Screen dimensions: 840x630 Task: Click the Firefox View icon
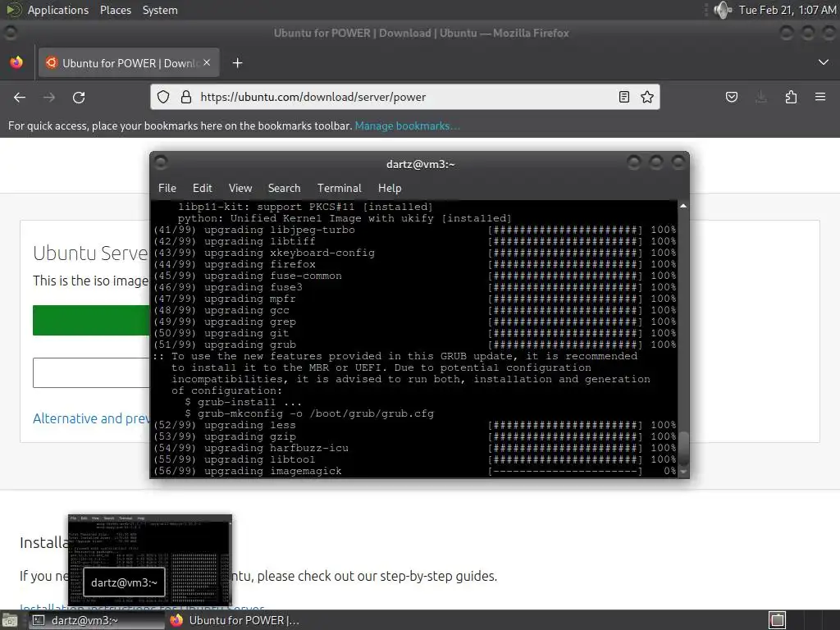pos(16,62)
